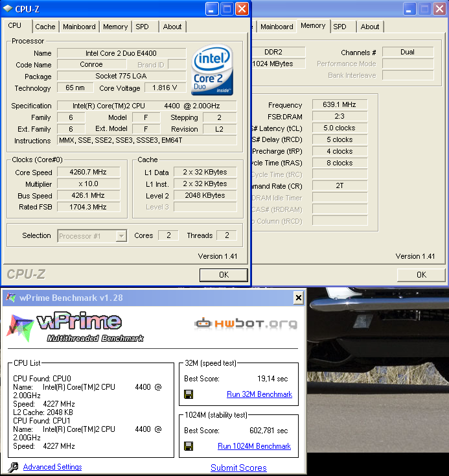Click the Memory tab in rear CPU-Z window
This screenshot has width=449, height=476.
click(313, 26)
